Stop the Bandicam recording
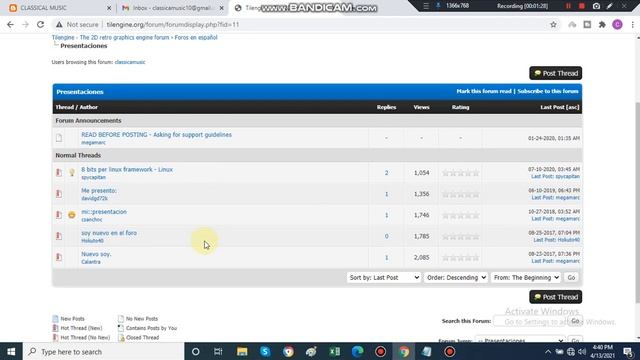Image resolution: width=640 pixels, height=360 pixels. click(582, 6)
